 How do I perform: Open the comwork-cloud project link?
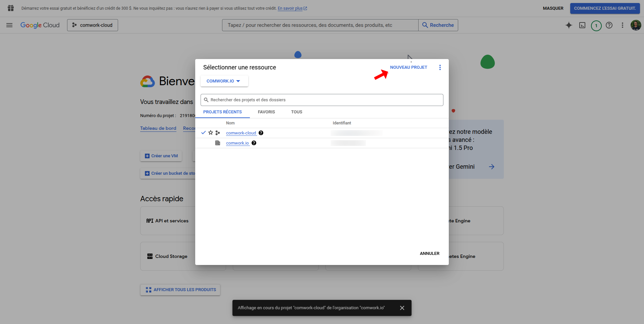click(x=241, y=133)
